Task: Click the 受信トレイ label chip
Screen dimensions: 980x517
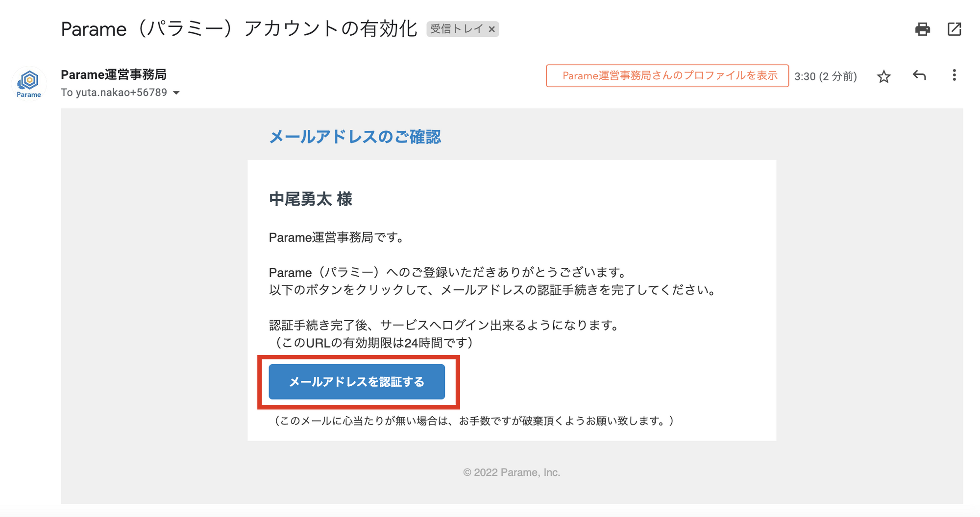Action: [457, 29]
